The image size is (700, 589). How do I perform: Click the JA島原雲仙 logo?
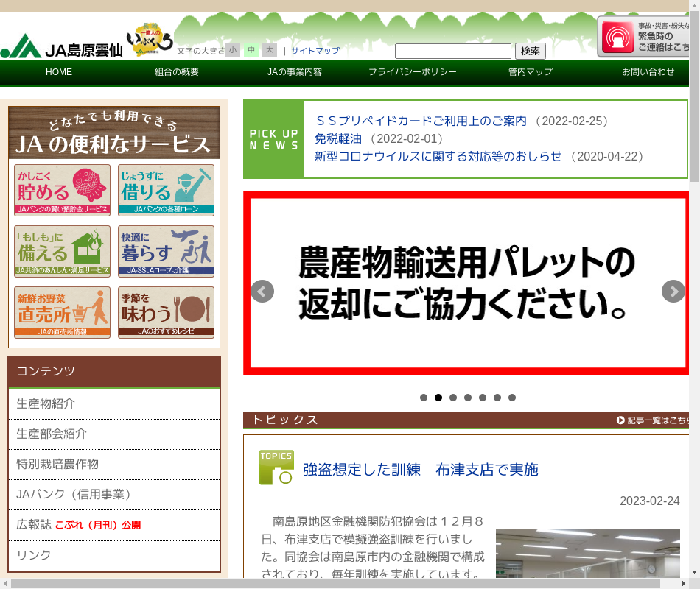pyautogui.click(x=62, y=47)
